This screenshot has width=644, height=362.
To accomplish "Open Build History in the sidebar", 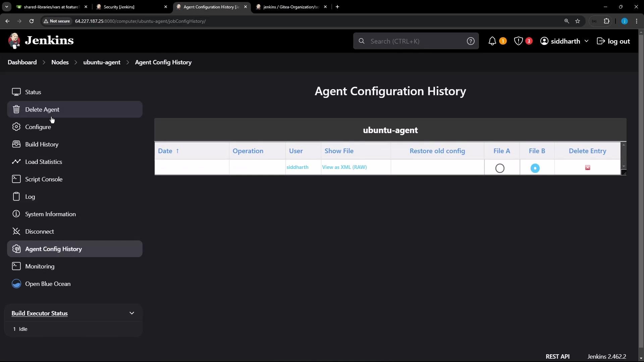I will [74, 144].
